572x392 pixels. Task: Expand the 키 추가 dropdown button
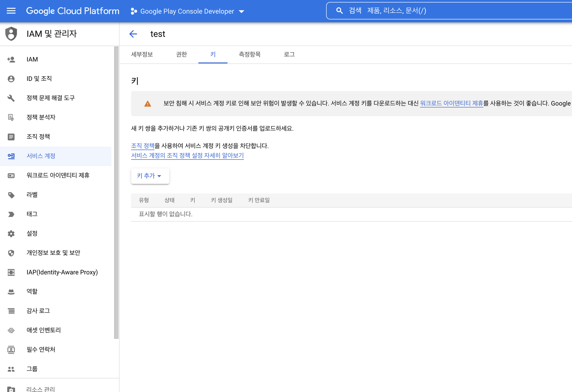[x=150, y=176]
